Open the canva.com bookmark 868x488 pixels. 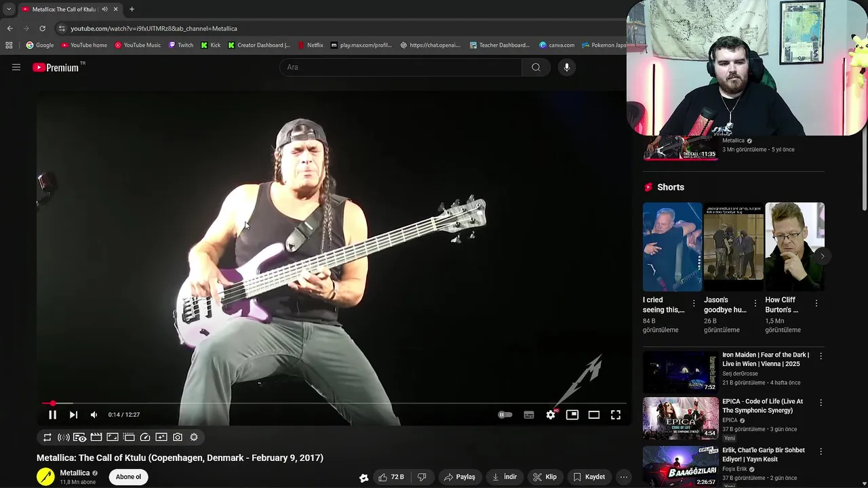click(x=557, y=45)
